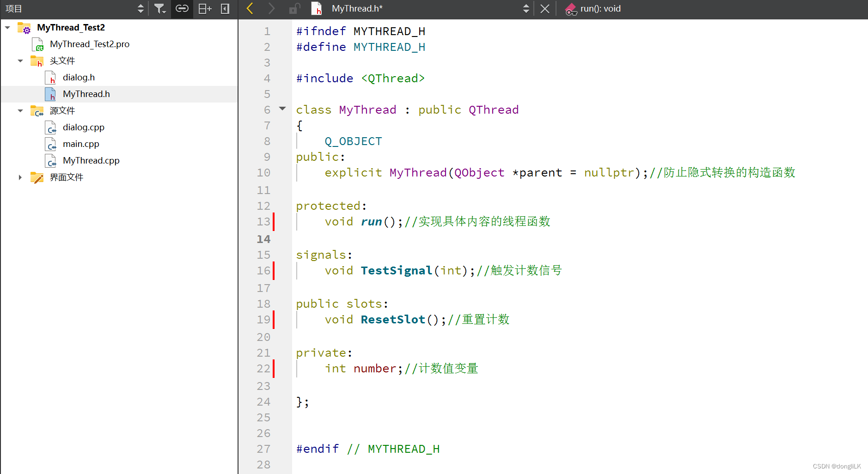Screen dimensions: 868x474
Task: Expand the 界面文件 folder
Action: click(x=20, y=177)
